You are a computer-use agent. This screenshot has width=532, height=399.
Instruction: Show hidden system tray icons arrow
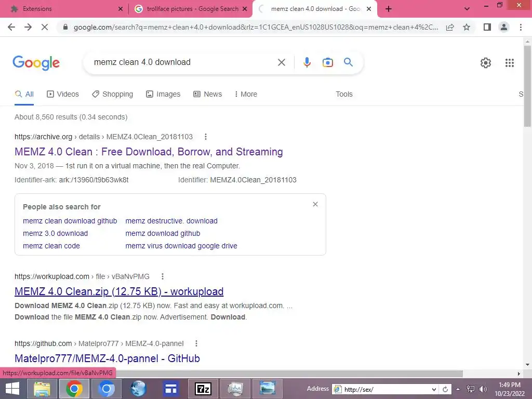(x=458, y=389)
